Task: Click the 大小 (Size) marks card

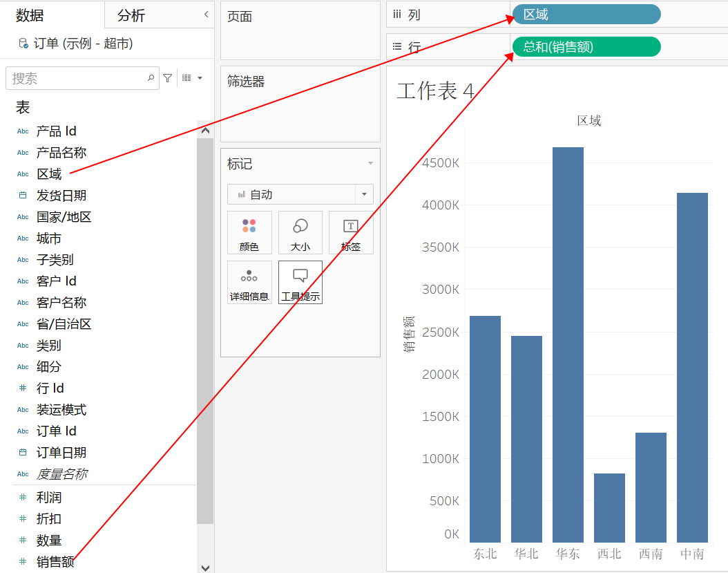Action: point(300,232)
